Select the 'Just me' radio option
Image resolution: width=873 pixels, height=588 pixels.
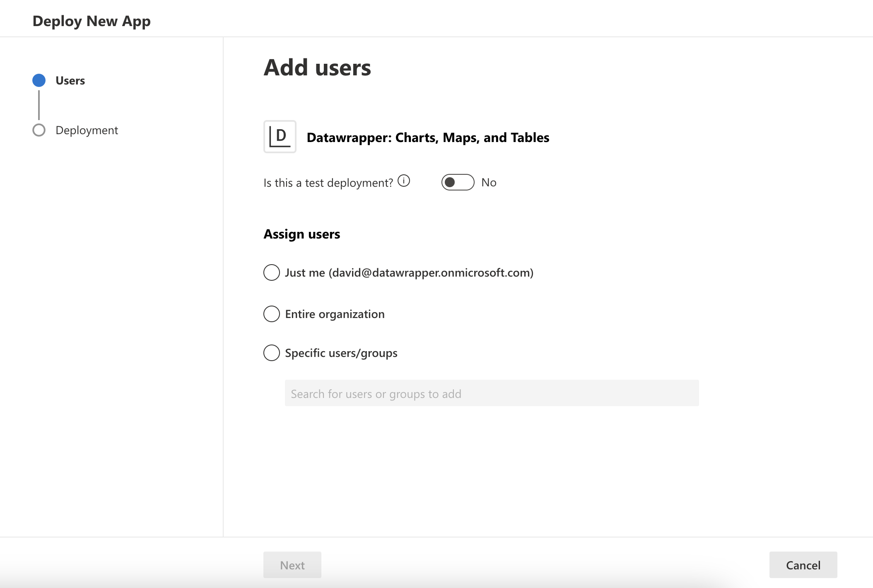point(272,272)
